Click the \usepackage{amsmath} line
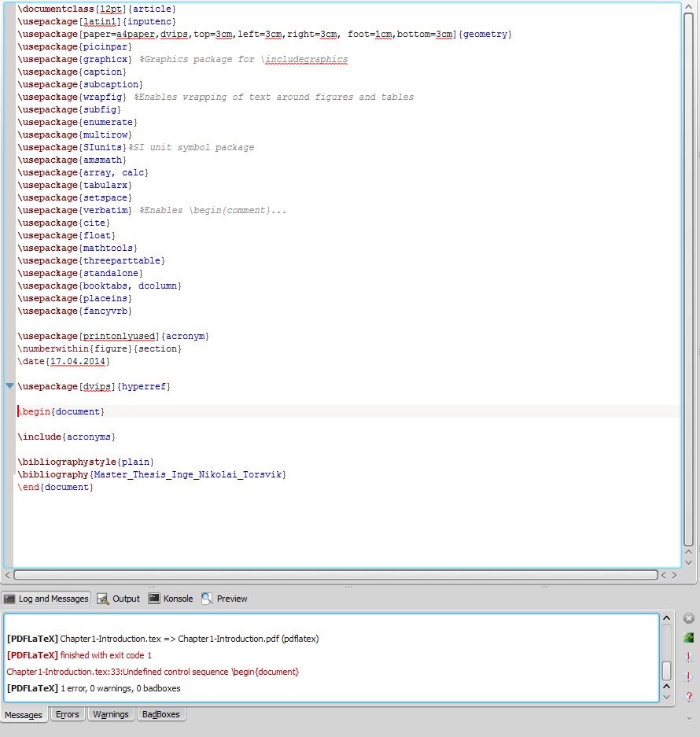 tap(72, 160)
